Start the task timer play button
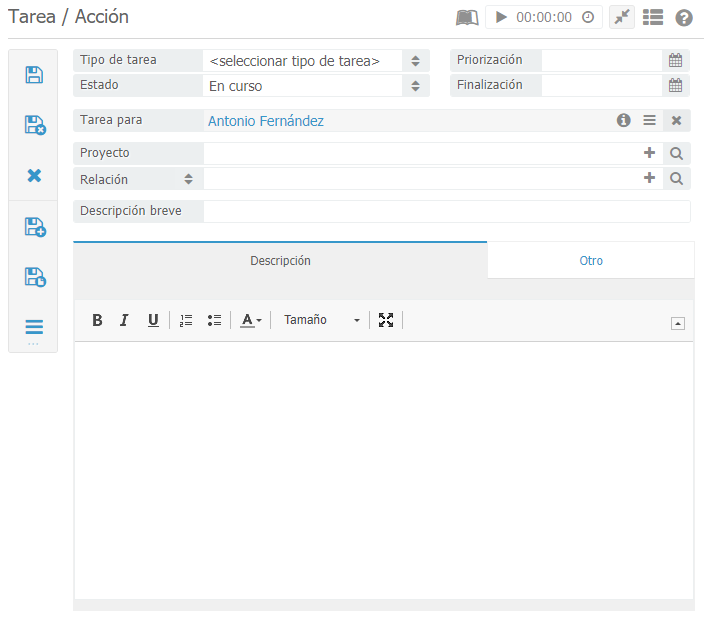This screenshot has width=704, height=621. pyautogui.click(x=502, y=17)
